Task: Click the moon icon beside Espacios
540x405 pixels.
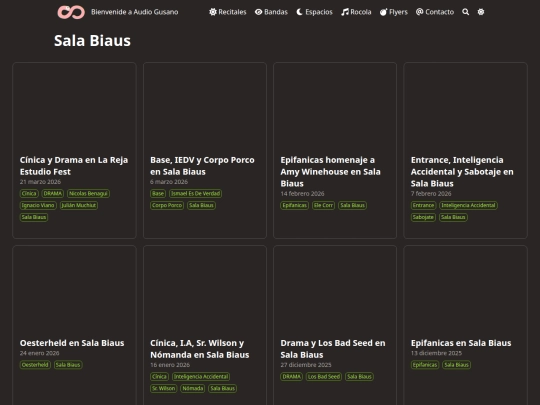Action: click(x=300, y=12)
